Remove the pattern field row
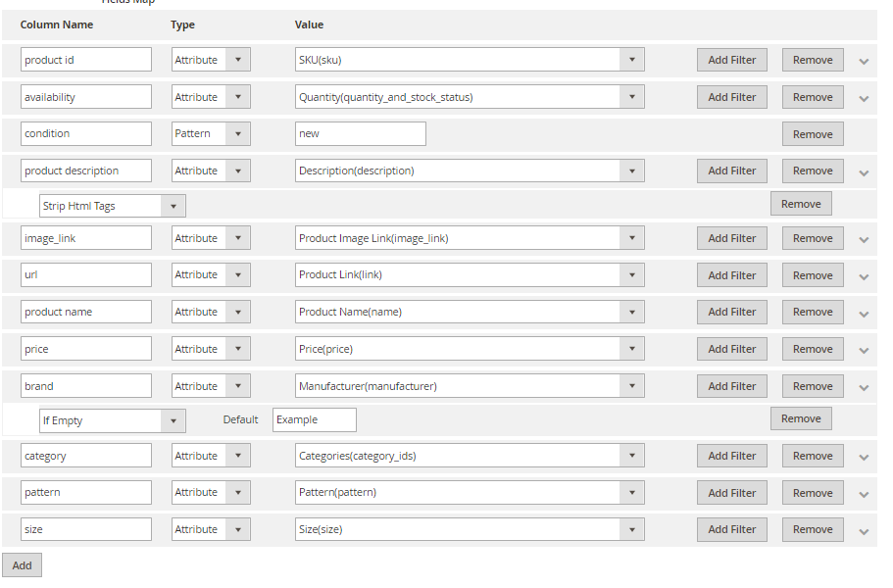This screenshot has width=893, height=588. click(x=813, y=493)
